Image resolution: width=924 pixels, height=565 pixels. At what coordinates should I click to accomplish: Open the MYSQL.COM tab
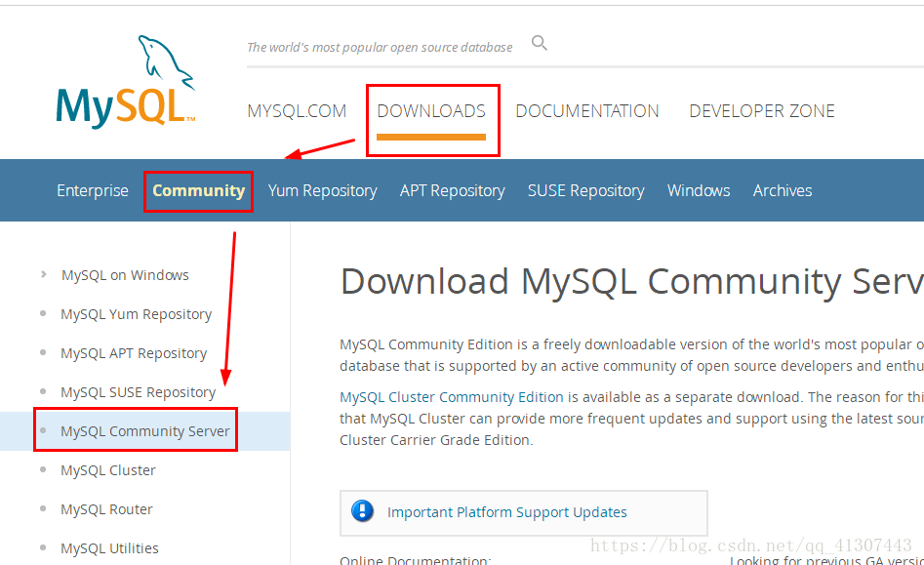pos(297,111)
